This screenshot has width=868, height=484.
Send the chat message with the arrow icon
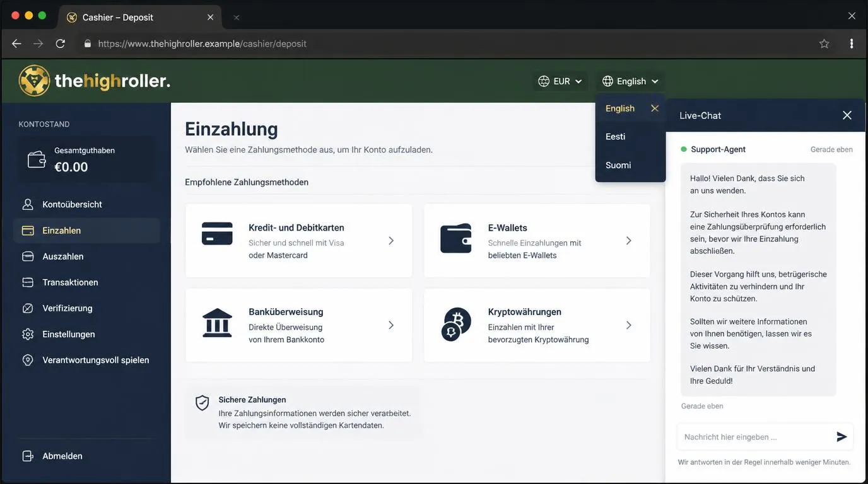click(x=842, y=437)
